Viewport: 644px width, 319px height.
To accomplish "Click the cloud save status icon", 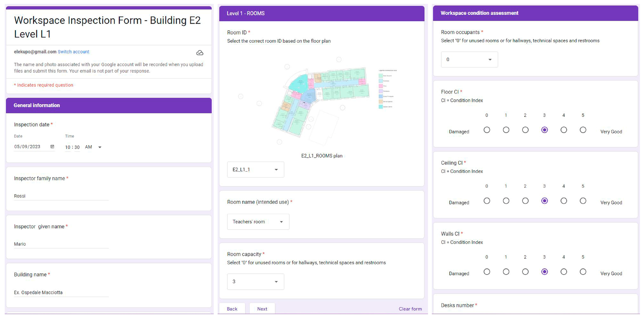I will click(199, 53).
